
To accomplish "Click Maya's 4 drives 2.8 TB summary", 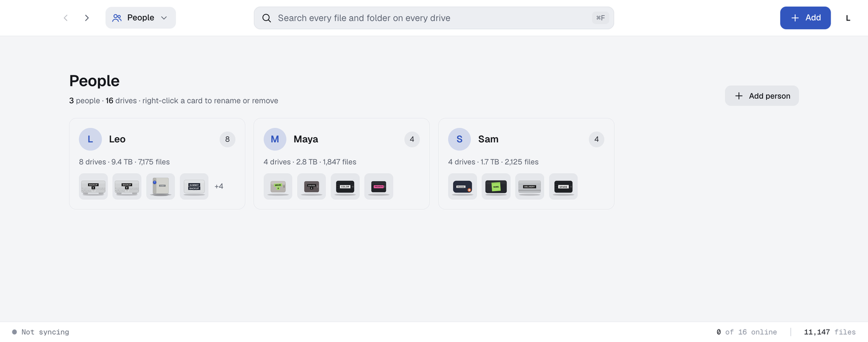I will (x=310, y=162).
